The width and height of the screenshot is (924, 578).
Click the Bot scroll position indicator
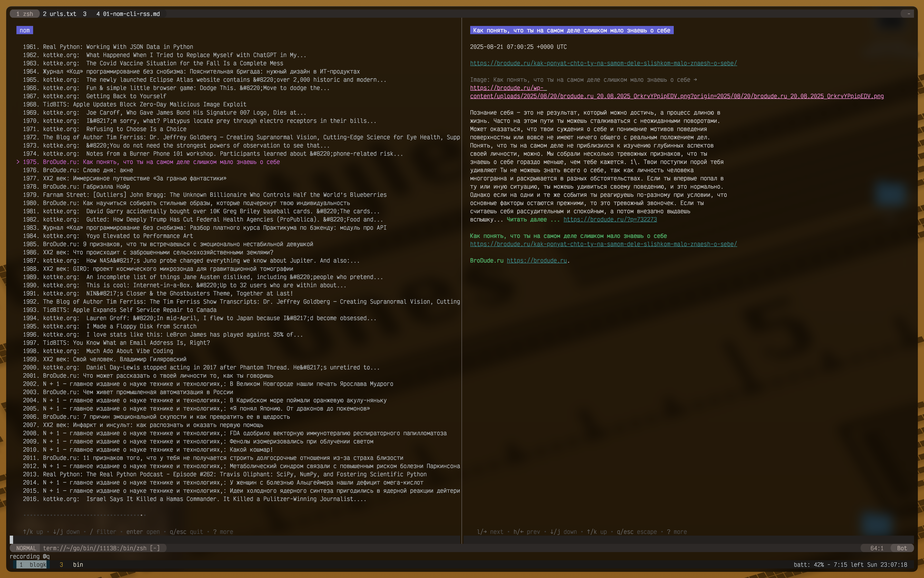click(902, 548)
